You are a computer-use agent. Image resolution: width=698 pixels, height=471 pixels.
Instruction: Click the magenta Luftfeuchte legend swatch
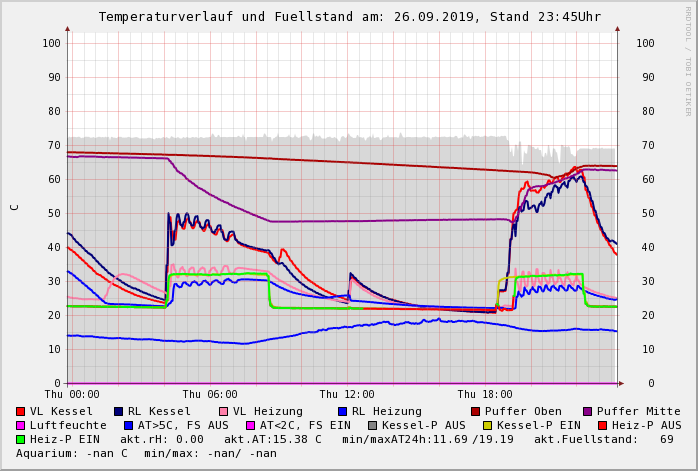[x=21, y=425]
